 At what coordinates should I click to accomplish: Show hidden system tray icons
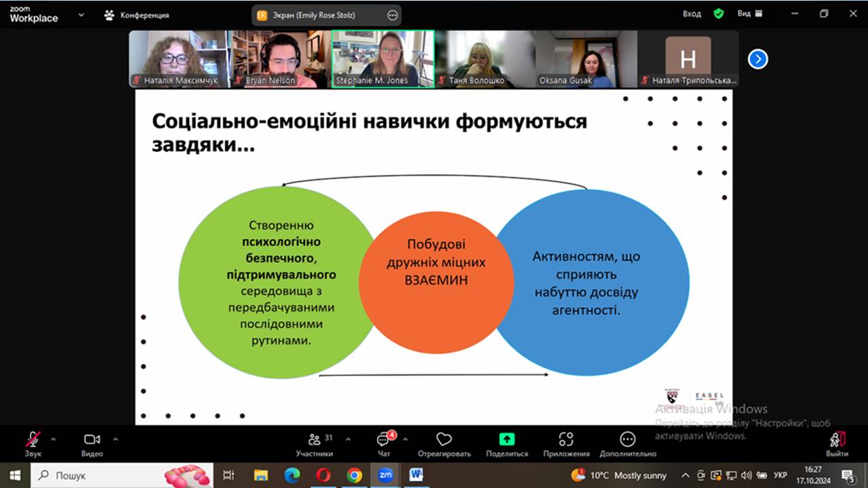click(x=686, y=475)
